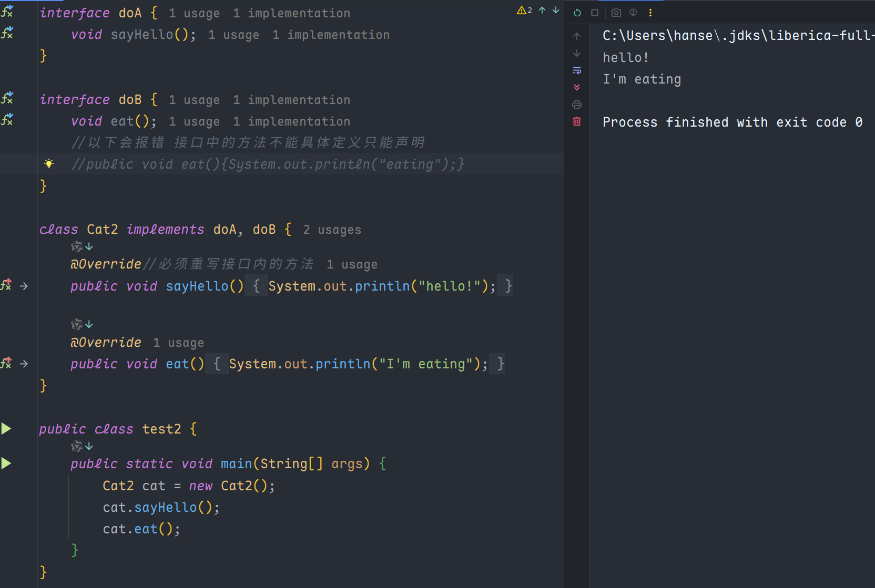Viewport: 875px width, 588px height.
Task: Open the yellow three-dot more options menu
Action: [650, 13]
